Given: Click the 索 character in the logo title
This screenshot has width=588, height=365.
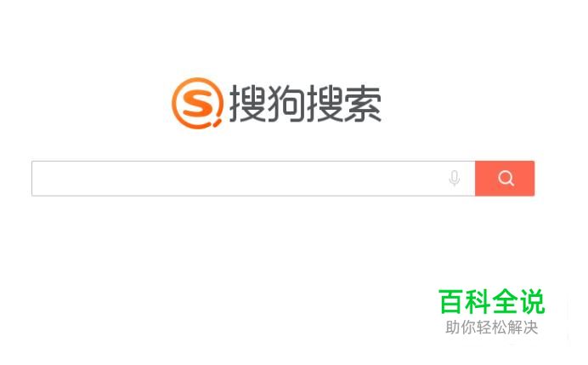Looking at the screenshot, I should (x=363, y=103).
